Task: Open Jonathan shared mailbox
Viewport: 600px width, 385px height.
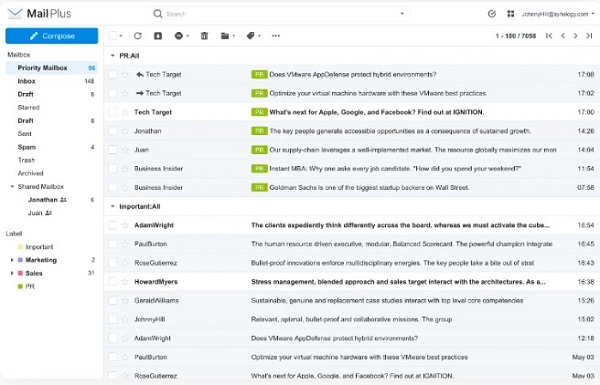Action: (52, 200)
